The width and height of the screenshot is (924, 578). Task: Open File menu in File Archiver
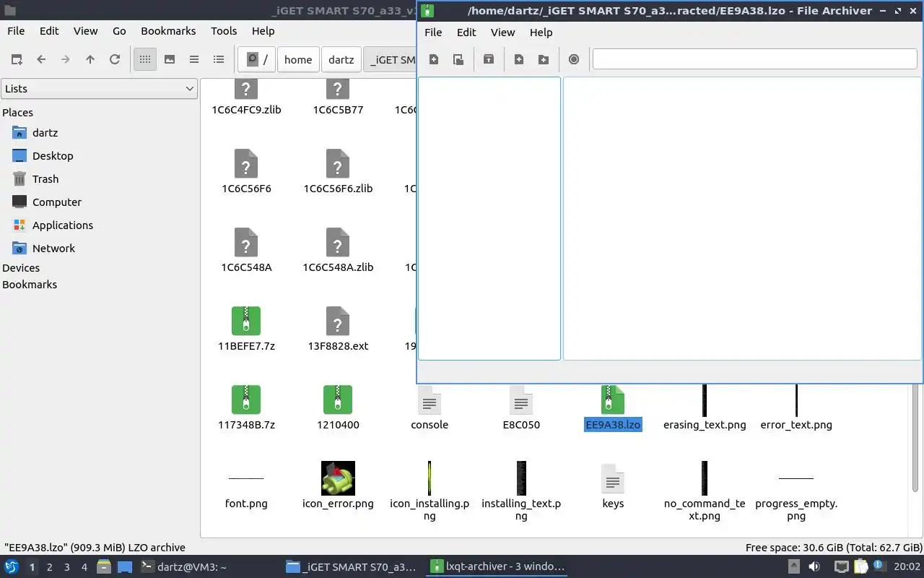[433, 33]
